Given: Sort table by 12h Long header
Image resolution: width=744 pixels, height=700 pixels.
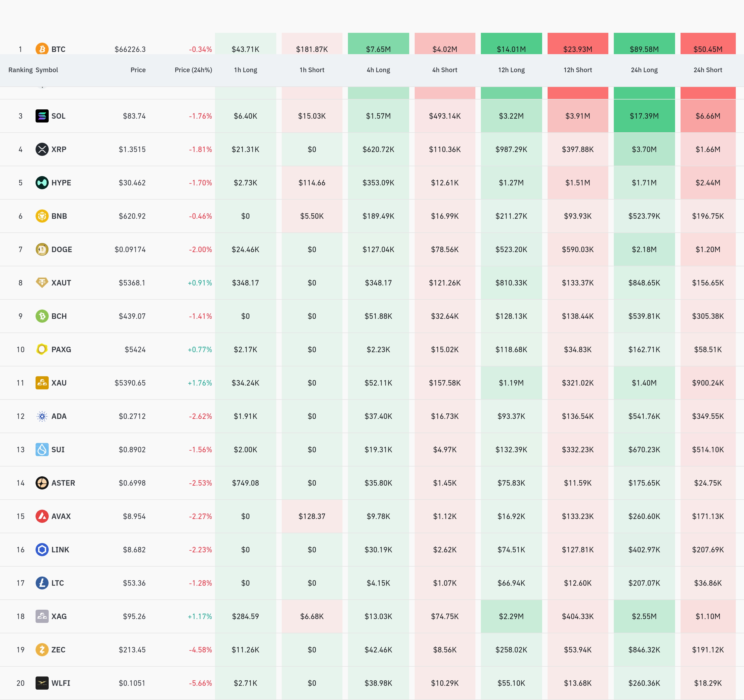Looking at the screenshot, I should (x=511, y=70).
